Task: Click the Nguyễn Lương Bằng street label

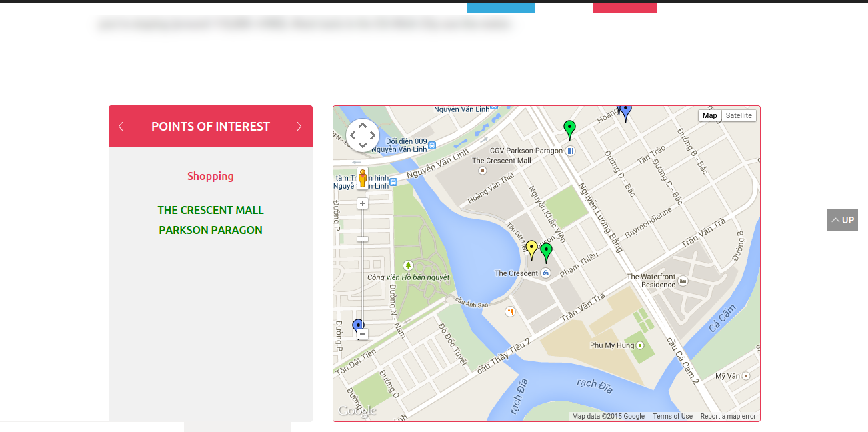Action: tap(601, 218)
